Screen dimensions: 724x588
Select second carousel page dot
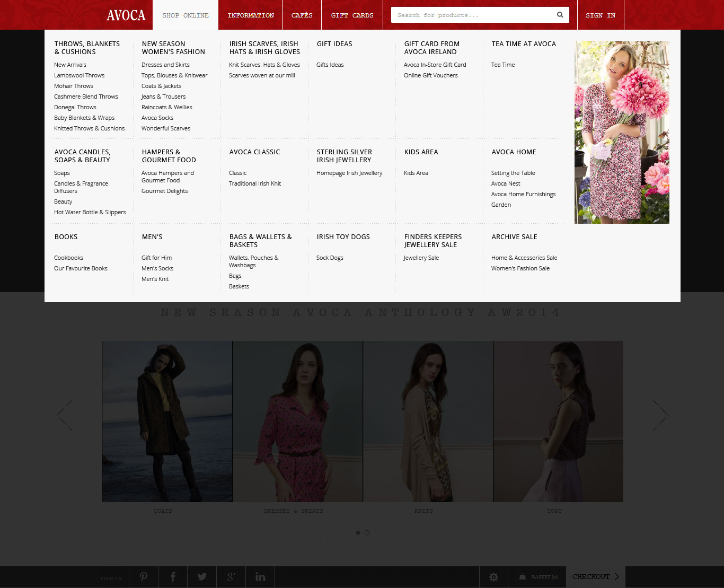click(x=367, y=532)
